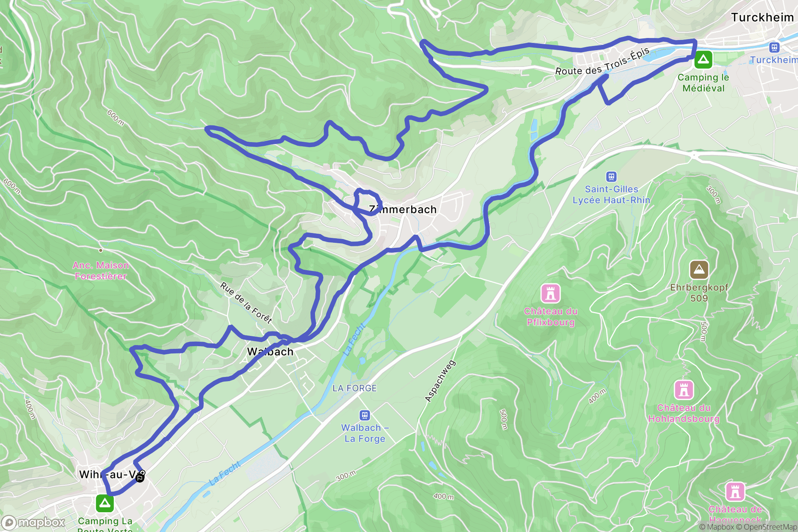Click the Walbach village label
Image resolution: width=798 pixels, height=532 pixels.
pos(270,351)
